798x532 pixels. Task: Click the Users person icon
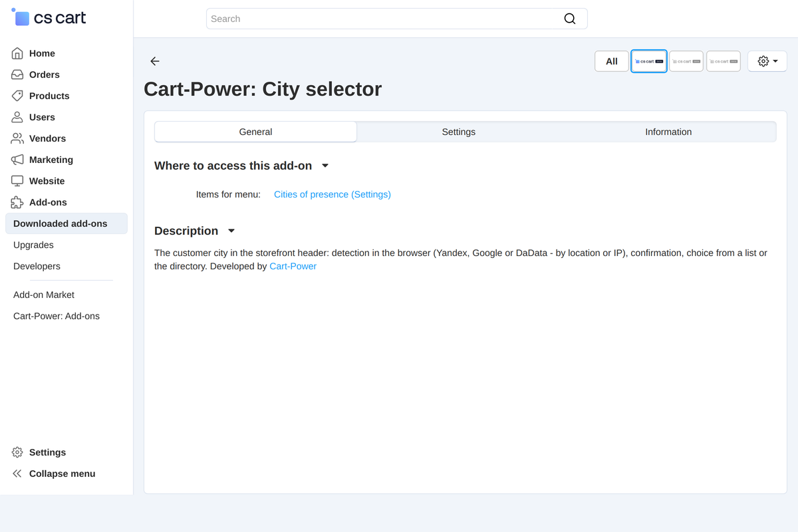[x=17, y=117]
